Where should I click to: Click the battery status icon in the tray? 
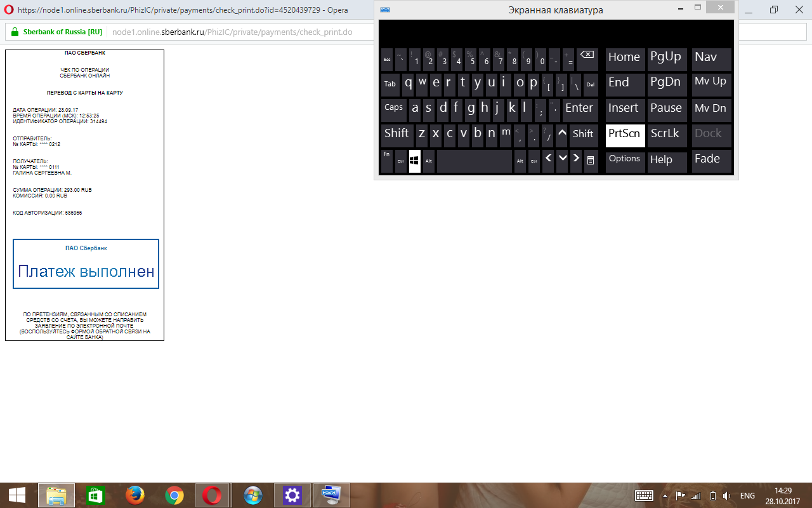pyautogui.click(x=712, y=496)
